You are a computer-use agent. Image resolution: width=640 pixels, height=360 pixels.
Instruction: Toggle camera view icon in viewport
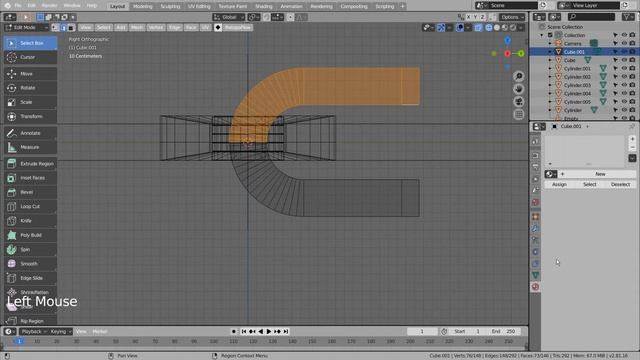pyautogui.click(x=519, y=102)
